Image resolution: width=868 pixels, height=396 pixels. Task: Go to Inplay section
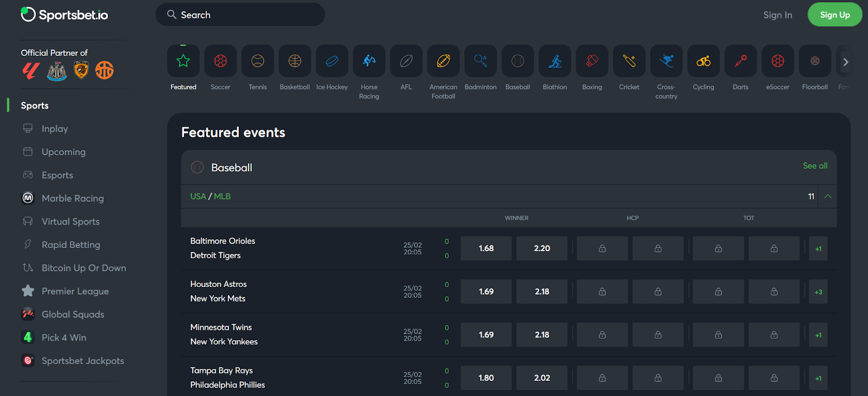tap(55, 129)
